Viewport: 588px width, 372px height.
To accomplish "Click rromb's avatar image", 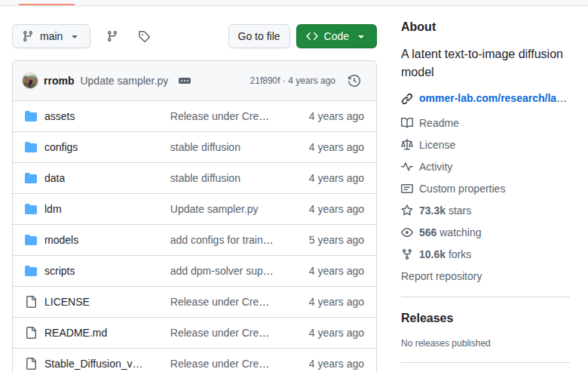I will (x=30, y=81).
